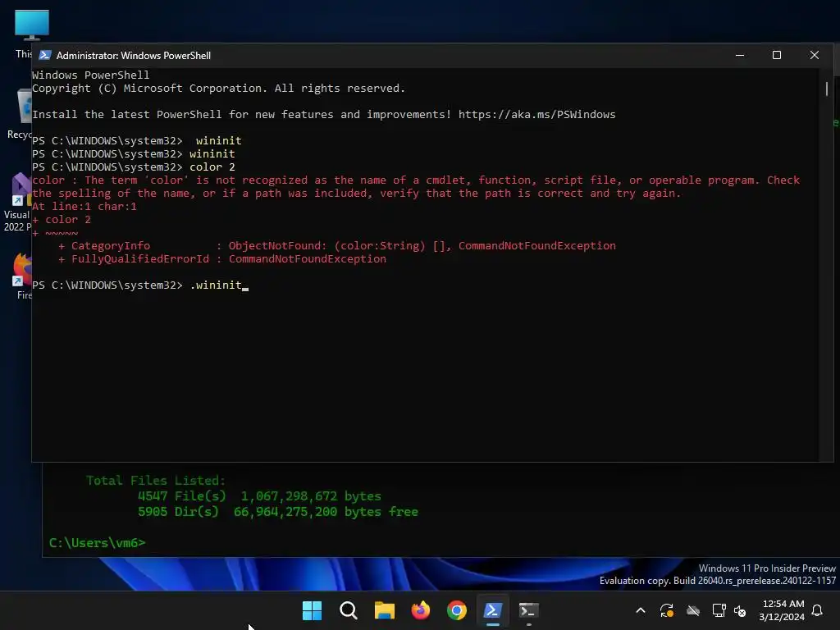This screenshot has height=630, width=840.
Task: Open Google Chrome from the taskbar
Action: tap(456, 610)
